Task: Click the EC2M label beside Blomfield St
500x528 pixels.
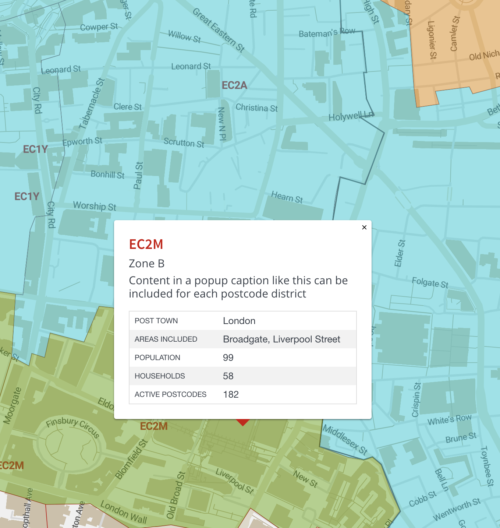Action: point(154,426)
